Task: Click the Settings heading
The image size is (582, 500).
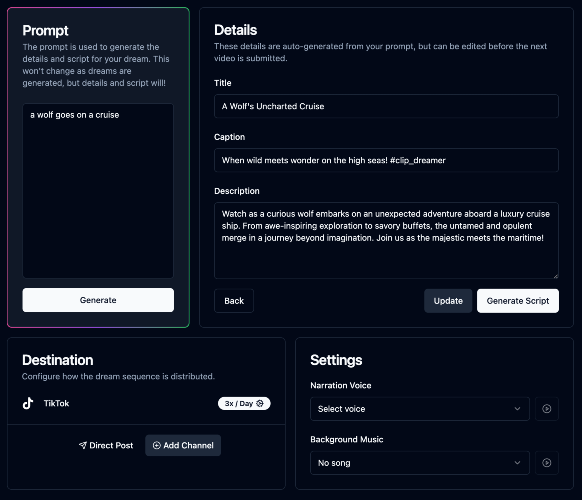Action: pos(336,360)
